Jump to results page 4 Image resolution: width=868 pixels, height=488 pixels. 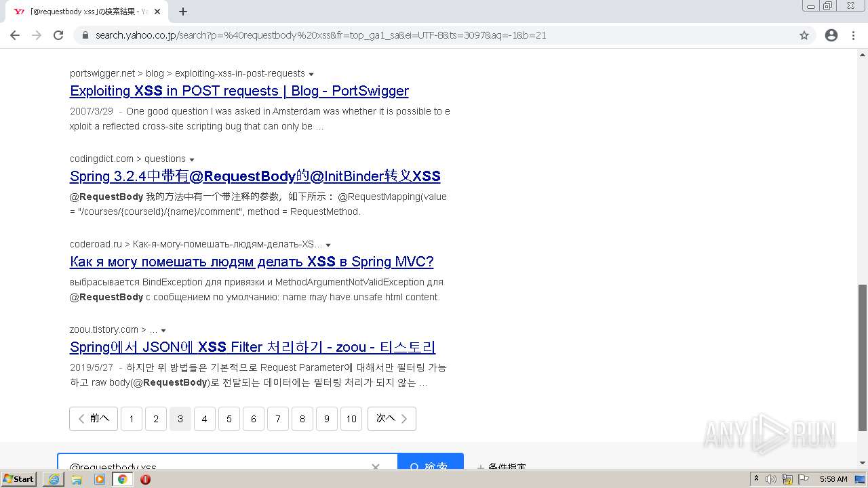pos(205,419)
